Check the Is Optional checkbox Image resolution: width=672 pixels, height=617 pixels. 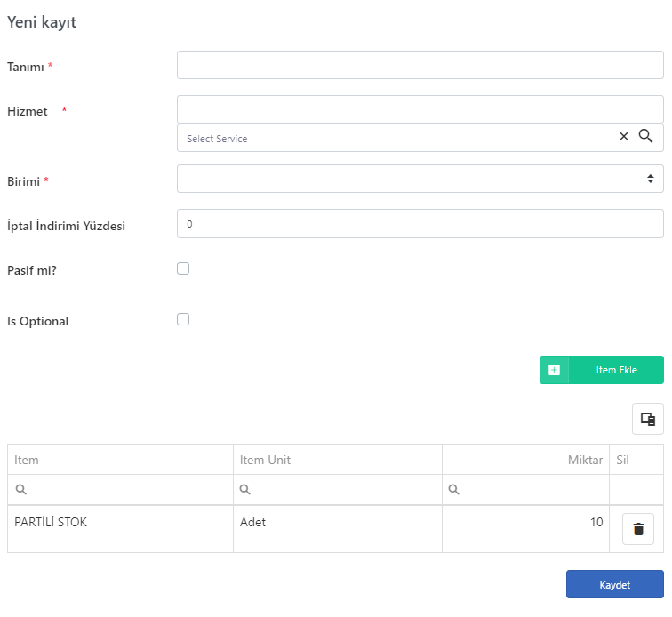(183, 319)
